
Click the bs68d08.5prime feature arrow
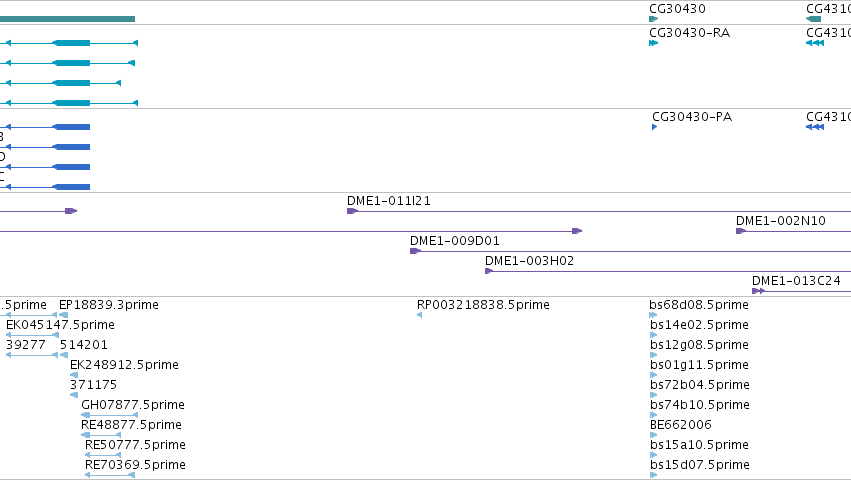(x=653, y=315)
